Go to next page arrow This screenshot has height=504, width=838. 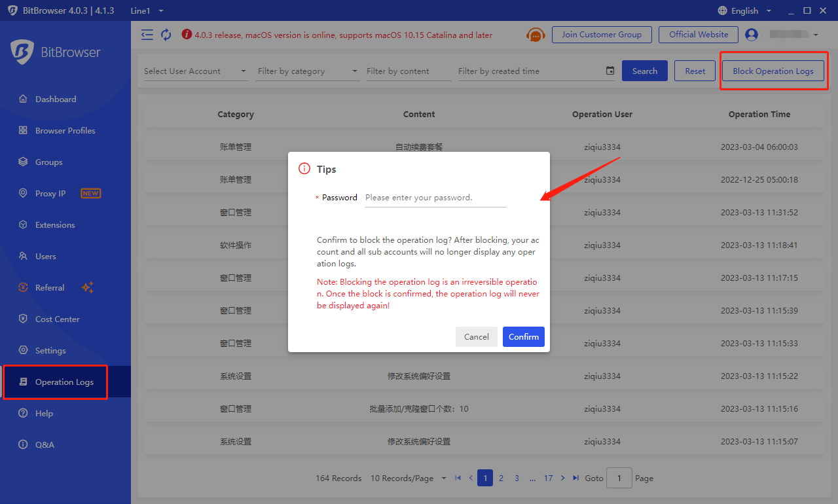562,478
